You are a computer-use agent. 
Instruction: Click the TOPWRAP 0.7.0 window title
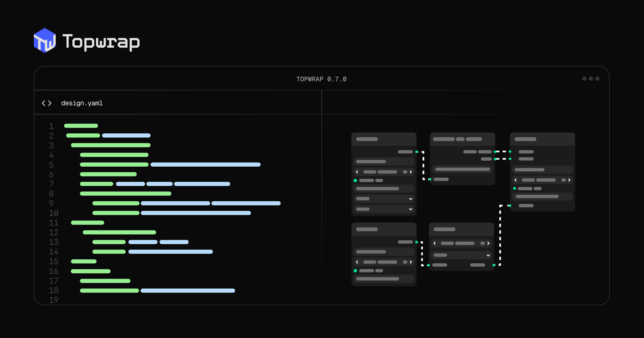click(x=321, y=79)
